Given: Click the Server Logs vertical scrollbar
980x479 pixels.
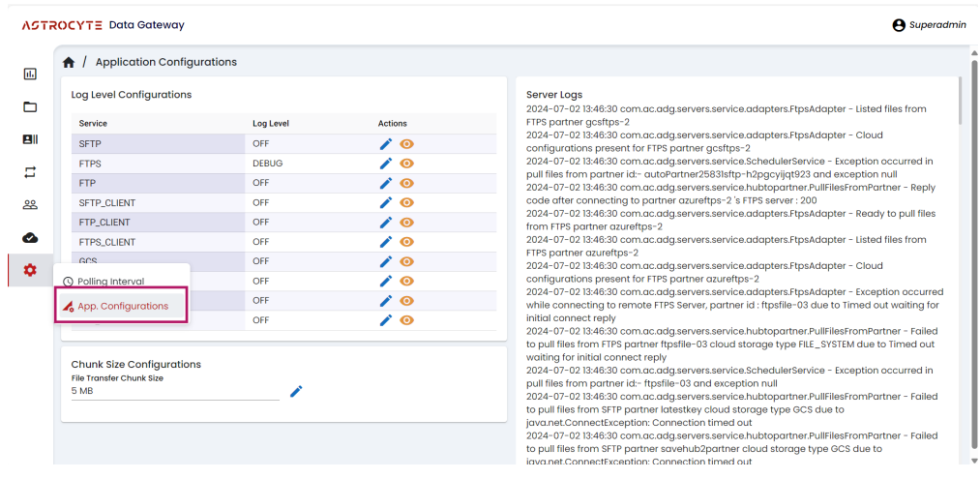Looking at the screenshot, I should 960,102.
